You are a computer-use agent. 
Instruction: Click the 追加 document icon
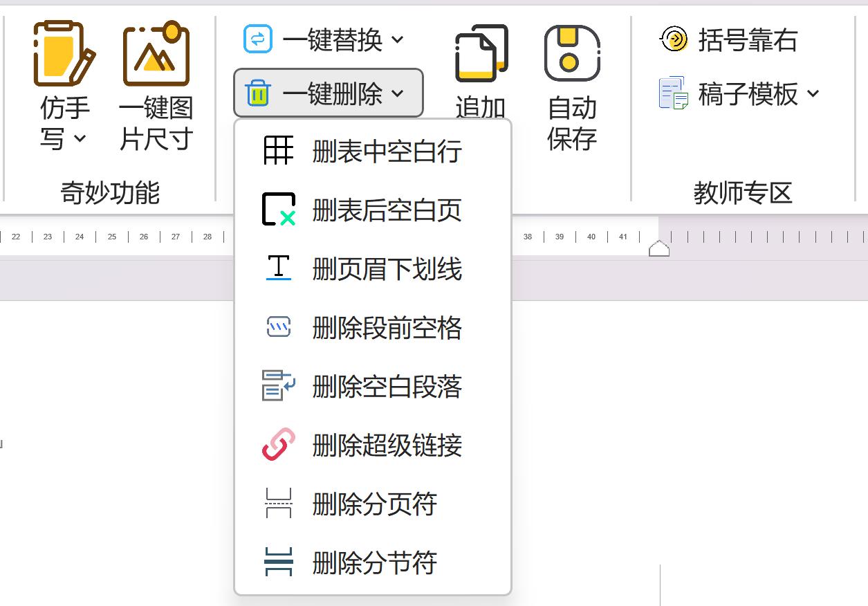480,54
